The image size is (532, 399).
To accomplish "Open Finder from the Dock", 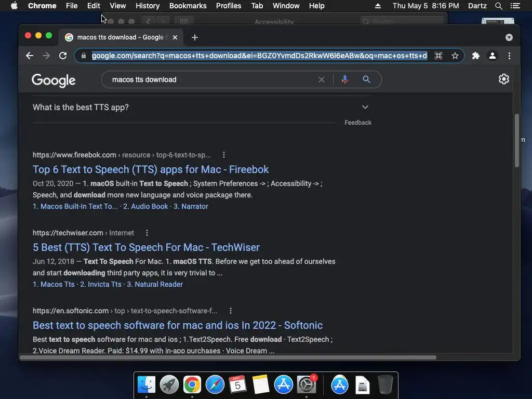I will [146, 385].
